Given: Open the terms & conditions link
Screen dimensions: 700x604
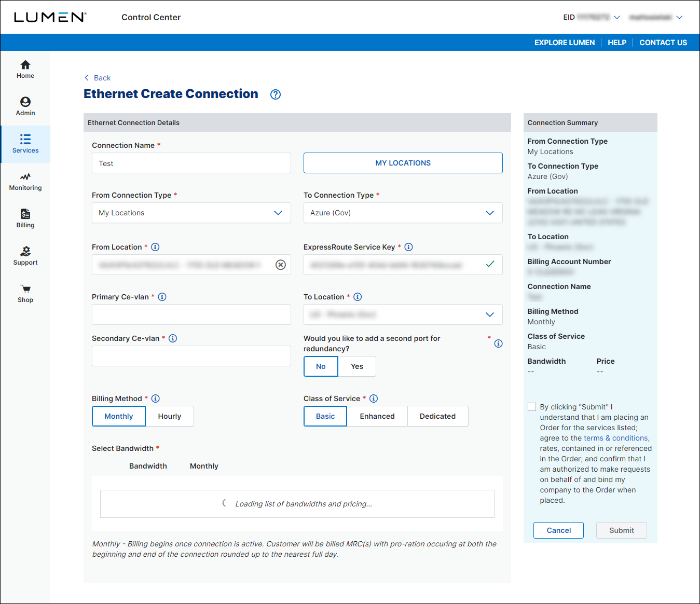Looking at the screenshot, I should (616, 438).
